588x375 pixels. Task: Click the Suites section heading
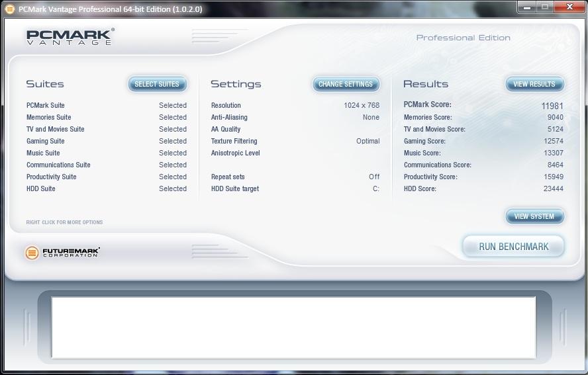tap(45, 84)
